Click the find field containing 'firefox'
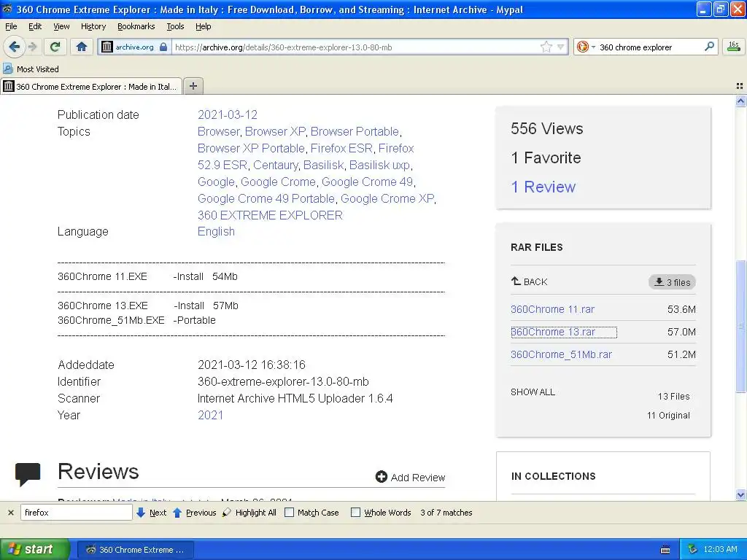Image resolution: width=747 pixels, height=560 pixels. point(76,513)
